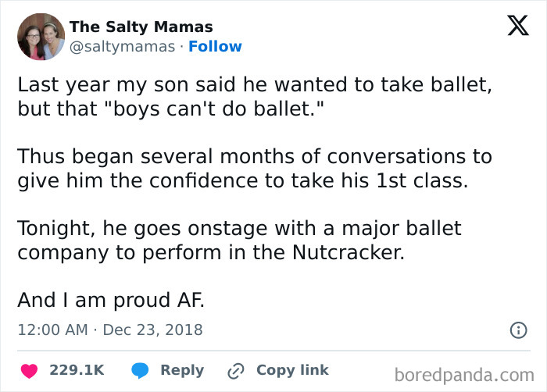Image resolution: width=547 pixels, height=392 pixels.
Task: Click the chain link icon
Action: [236, 370]
